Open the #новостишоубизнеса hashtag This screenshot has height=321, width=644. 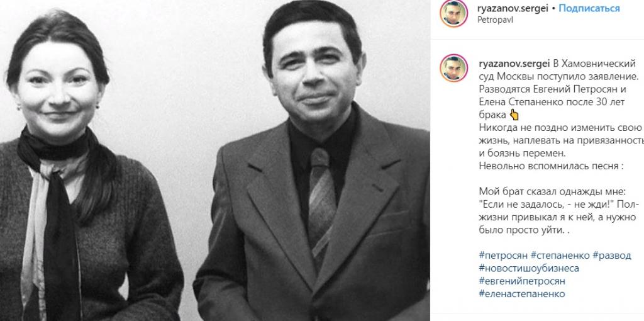pos(529,268)
